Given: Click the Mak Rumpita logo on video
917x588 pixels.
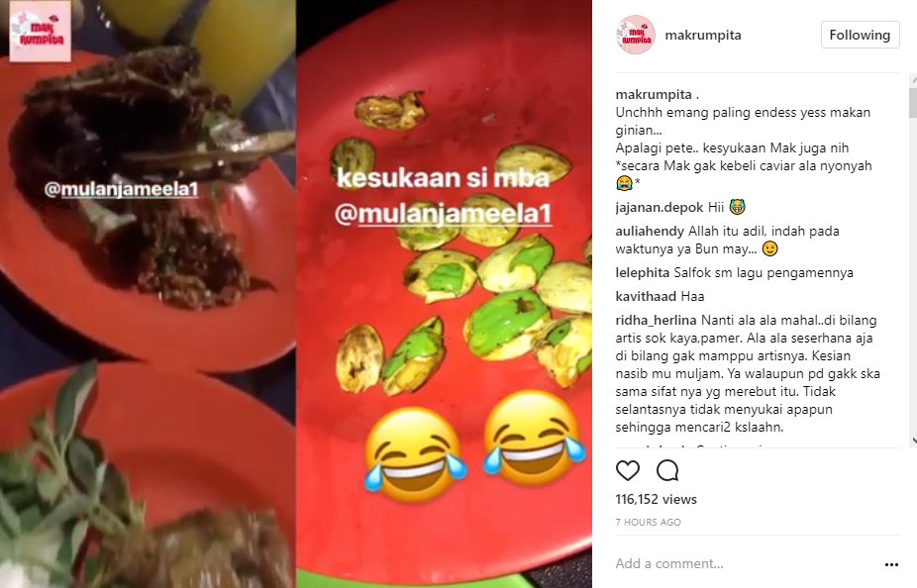Looking at the screenshot, I should pyautogui.click(x=41, y=31).
